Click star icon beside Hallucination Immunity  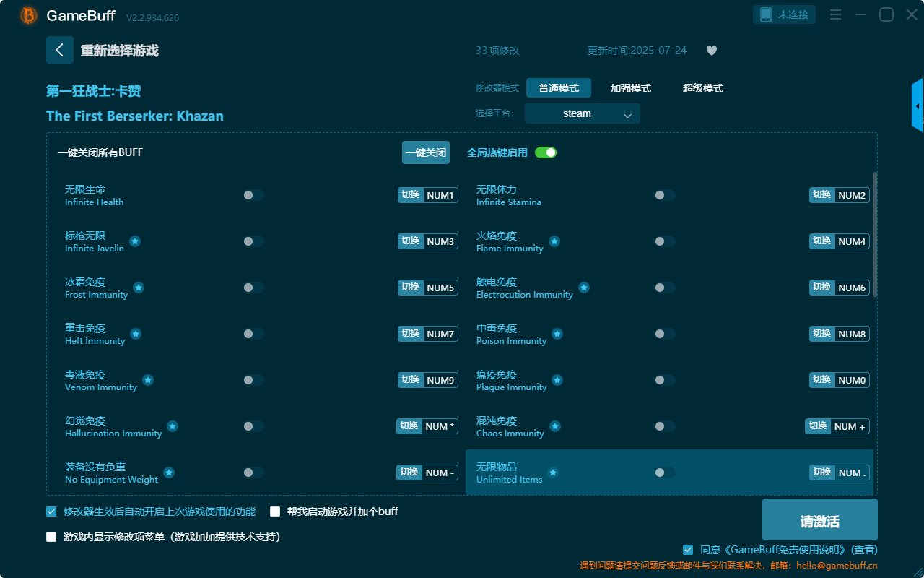point(173,426)
